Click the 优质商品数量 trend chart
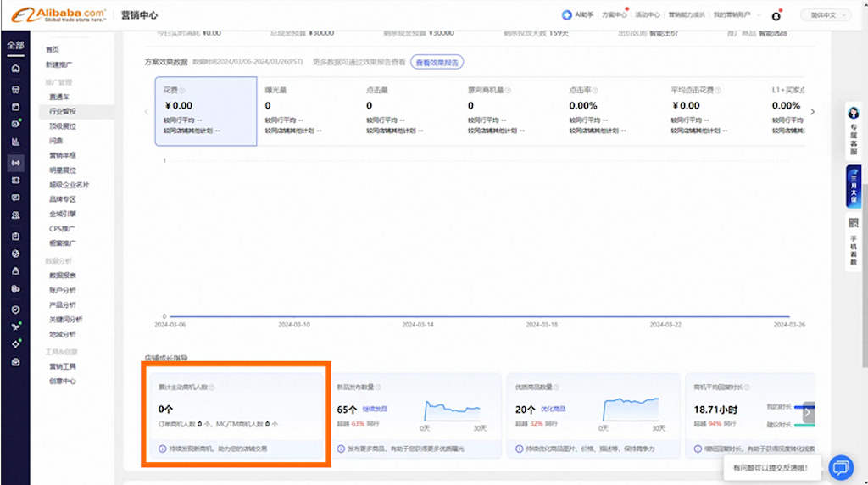868x485 pixels. (x=631, y=410)
